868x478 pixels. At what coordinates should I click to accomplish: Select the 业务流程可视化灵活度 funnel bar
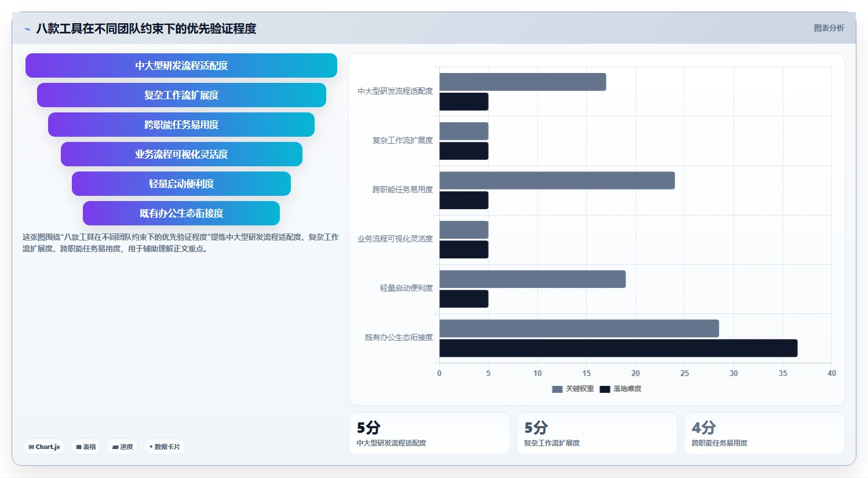pos(181,154)
